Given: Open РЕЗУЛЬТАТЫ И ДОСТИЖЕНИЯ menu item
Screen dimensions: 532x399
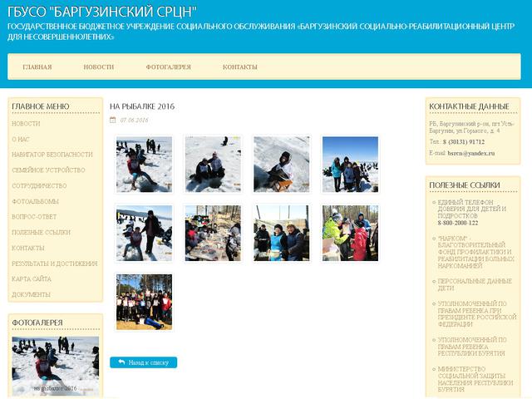Looking at the screenshot, I should [55, 264].
